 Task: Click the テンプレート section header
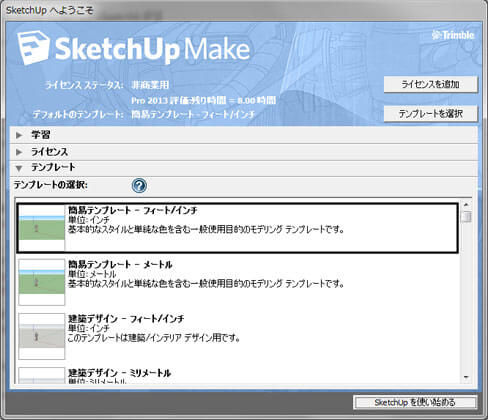tap(244, 168)
